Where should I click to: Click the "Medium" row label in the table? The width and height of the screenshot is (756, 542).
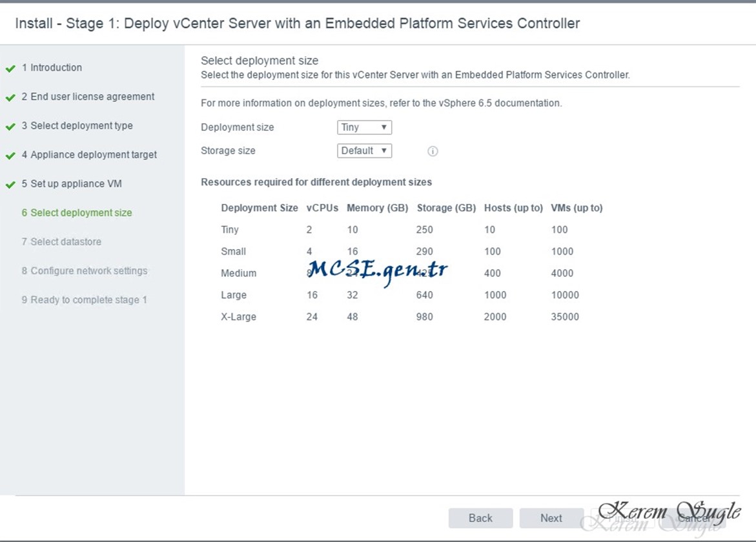(x=239, y=273)
